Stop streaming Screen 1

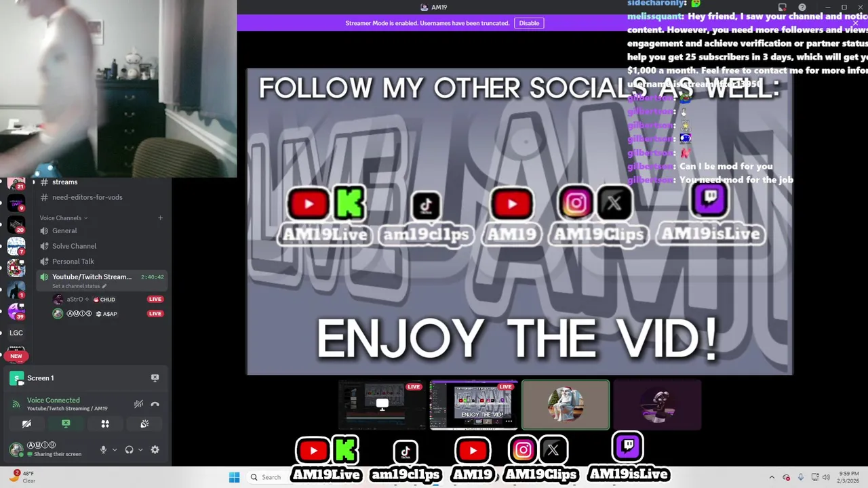(155, 378)
